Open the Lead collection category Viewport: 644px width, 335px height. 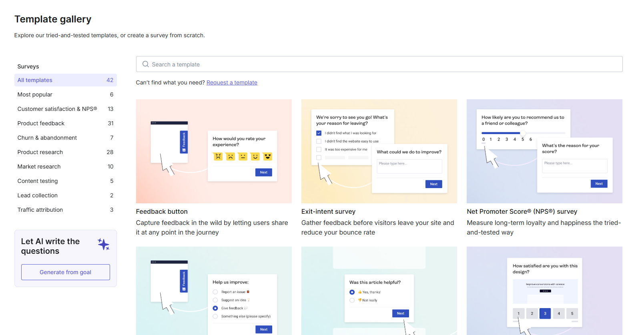pyautogui.click(x=66, y=195)
